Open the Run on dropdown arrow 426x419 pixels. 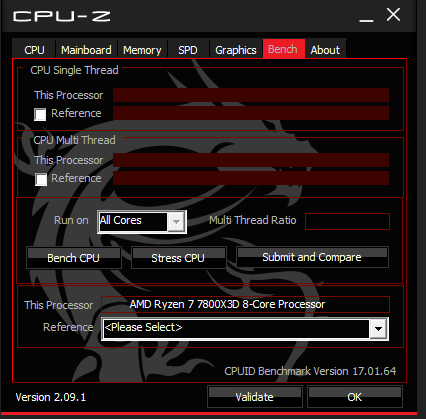[x=176, y=222]
